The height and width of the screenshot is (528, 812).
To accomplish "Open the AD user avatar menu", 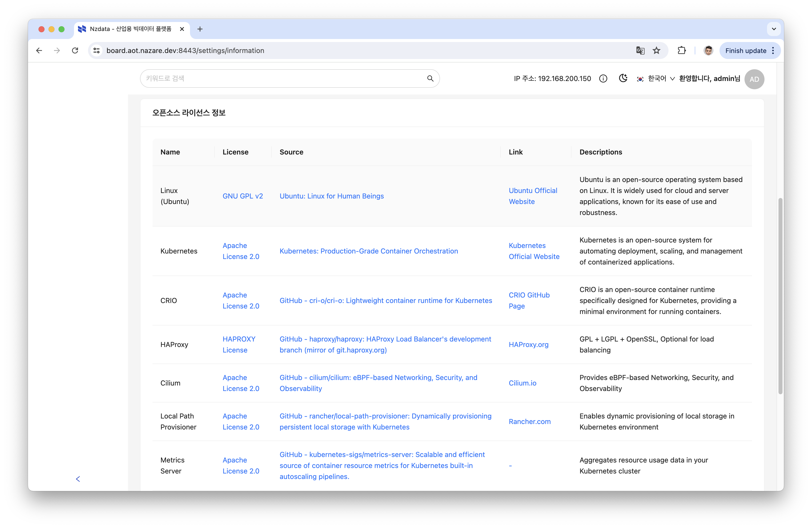I will coord(754,79).
